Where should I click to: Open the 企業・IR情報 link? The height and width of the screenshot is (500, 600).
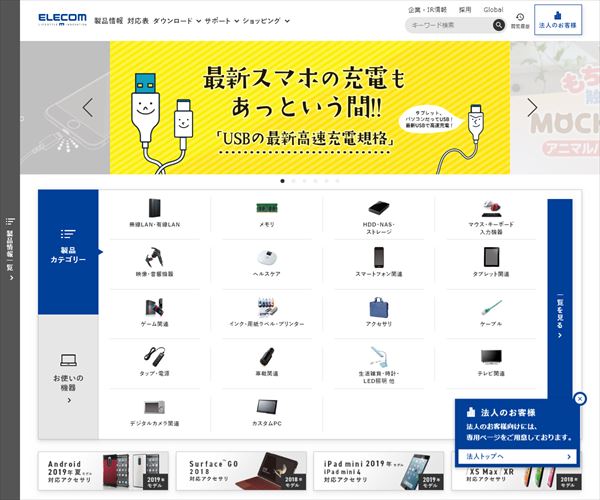tap(427, 10)
